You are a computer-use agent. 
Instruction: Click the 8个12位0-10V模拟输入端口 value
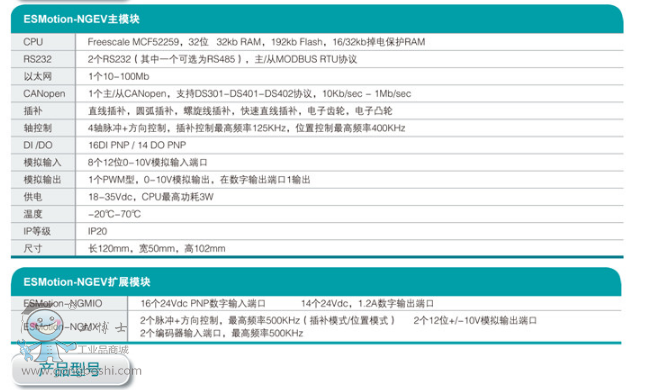148,162
